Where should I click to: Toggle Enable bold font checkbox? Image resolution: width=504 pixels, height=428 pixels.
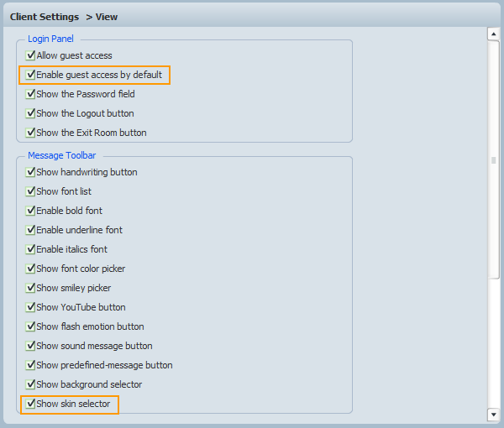30,211
